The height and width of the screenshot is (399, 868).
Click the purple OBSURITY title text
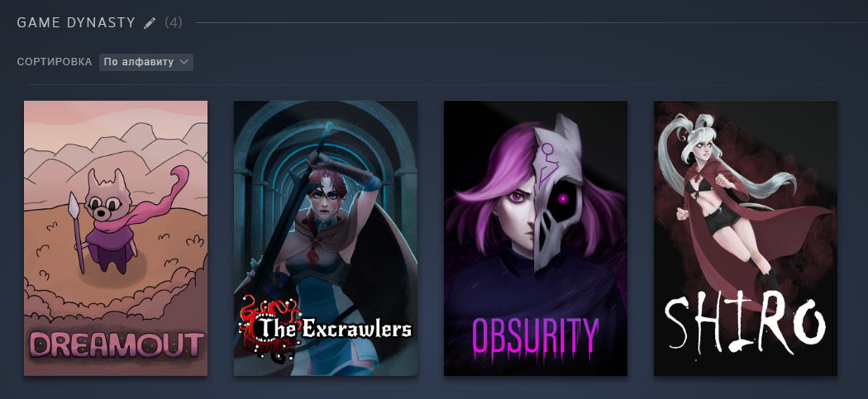[536, 337]
